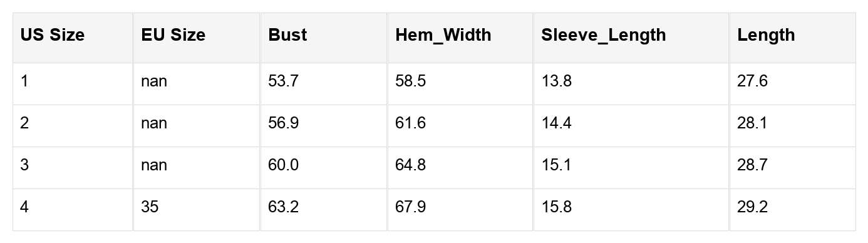Select the Sleeve_Length value 13.8
This screenshot has height=243, width=868.
631,84
